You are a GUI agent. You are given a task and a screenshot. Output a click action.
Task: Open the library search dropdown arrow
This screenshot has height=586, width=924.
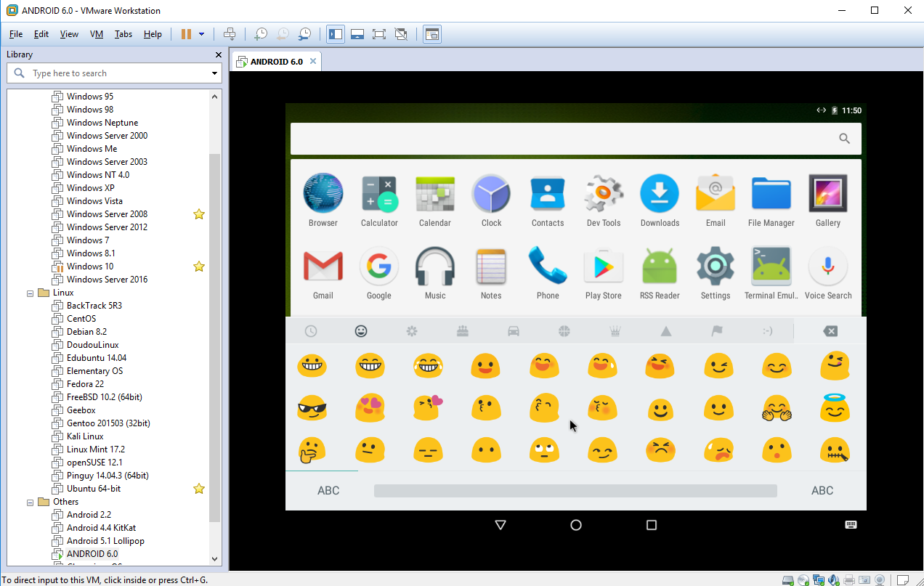214,73
